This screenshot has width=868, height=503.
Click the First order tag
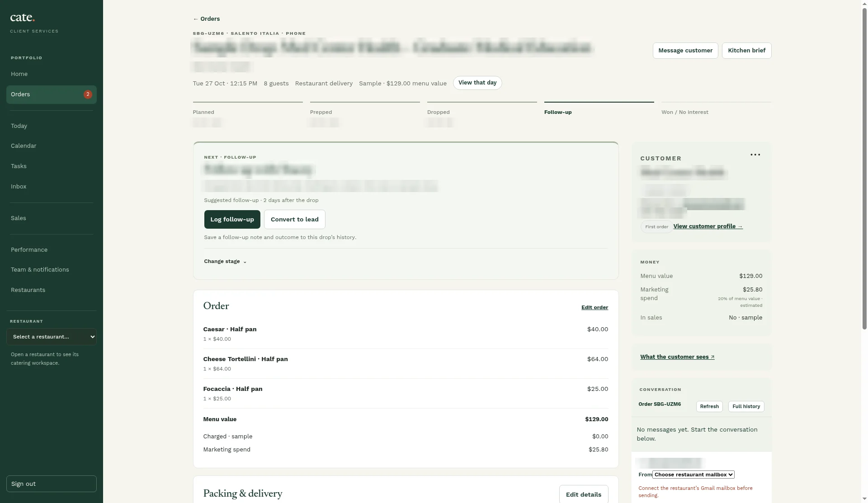point(656,227)
